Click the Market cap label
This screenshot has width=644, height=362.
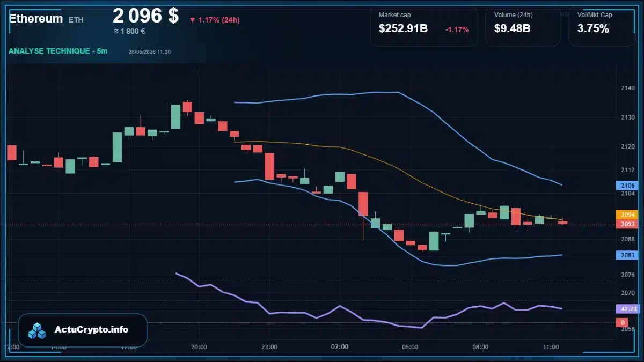pyautogui.click(x=394, y=15)
